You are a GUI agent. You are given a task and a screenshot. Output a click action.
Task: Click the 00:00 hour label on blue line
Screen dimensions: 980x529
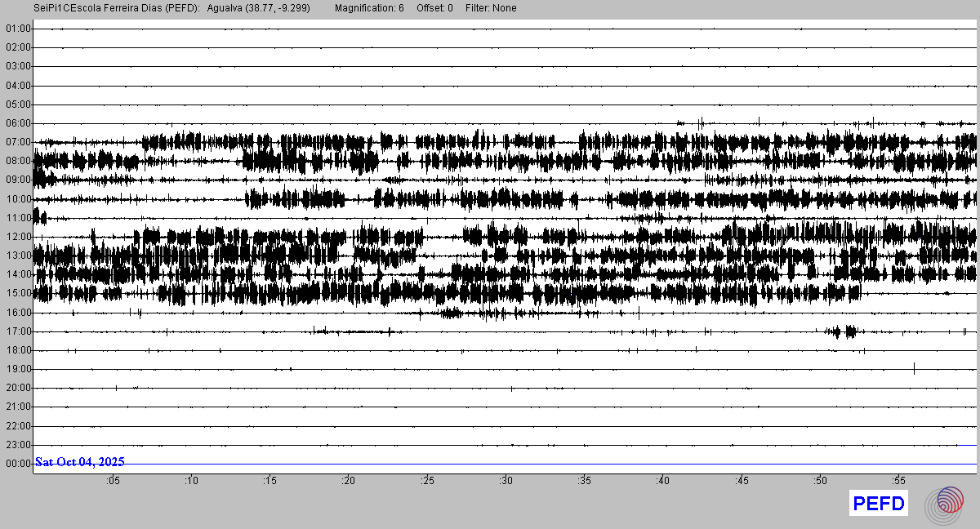(x=18, y=464)
